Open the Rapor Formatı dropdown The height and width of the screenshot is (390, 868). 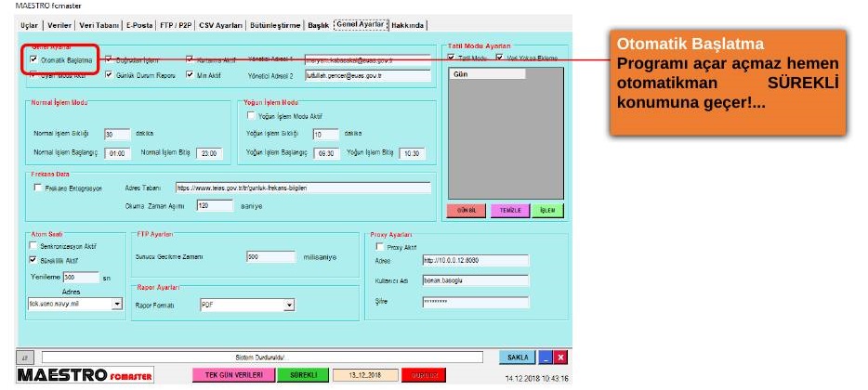(289, 305)
